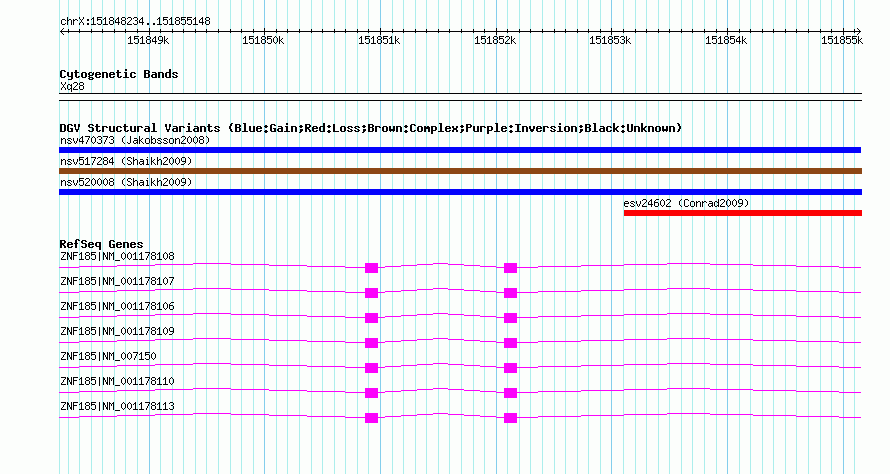Click first exon box of NM_001178113 transcript
Screen dimensions: 890x474
[x=371, y=418]
